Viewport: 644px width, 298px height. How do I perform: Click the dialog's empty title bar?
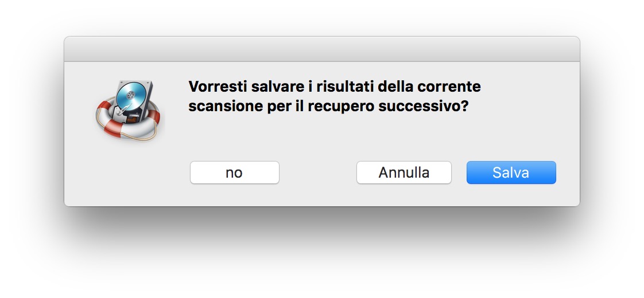(321, 49)
